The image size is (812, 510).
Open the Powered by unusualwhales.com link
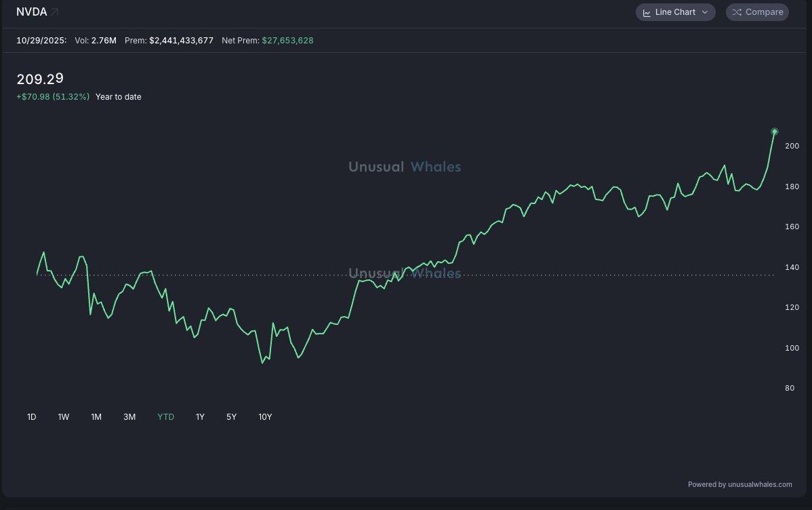(x=739, y=484)
